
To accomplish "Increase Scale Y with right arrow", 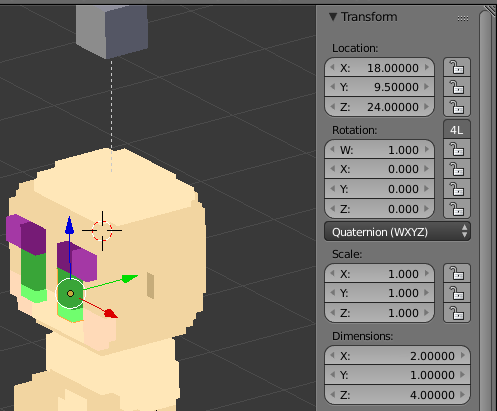I will click(427, 293).
